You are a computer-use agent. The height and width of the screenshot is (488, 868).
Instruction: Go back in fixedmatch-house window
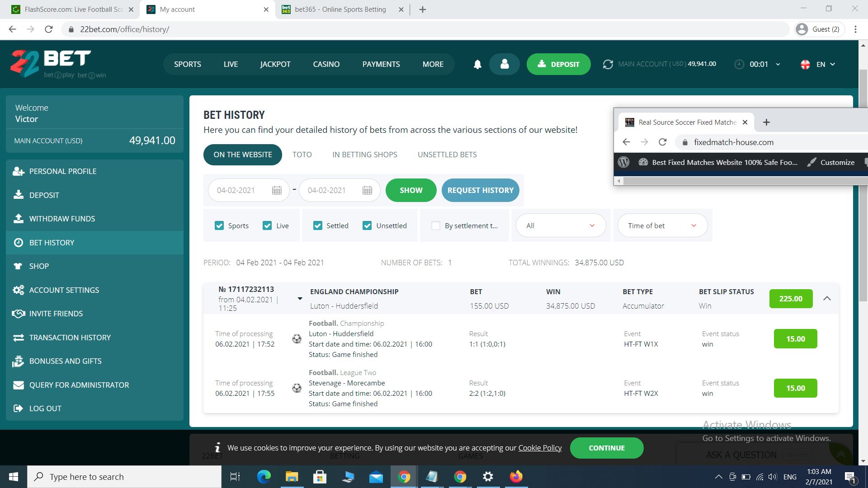pyautogui.click(x=626, y=142)
